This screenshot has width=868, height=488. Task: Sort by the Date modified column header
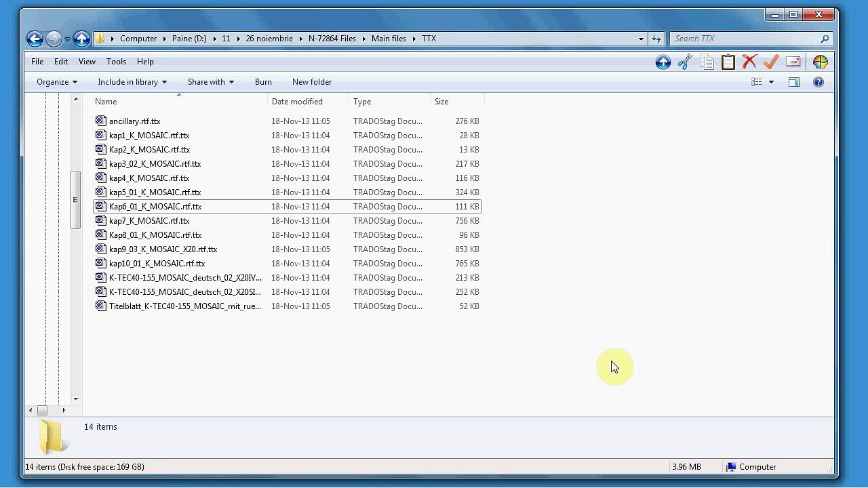(309, 102)
